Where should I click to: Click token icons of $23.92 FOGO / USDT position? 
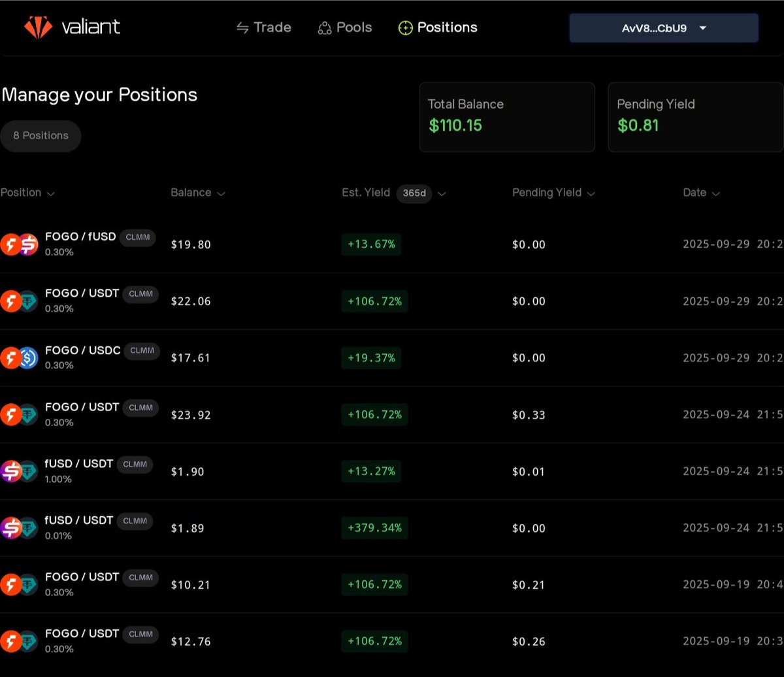(19, 414)
